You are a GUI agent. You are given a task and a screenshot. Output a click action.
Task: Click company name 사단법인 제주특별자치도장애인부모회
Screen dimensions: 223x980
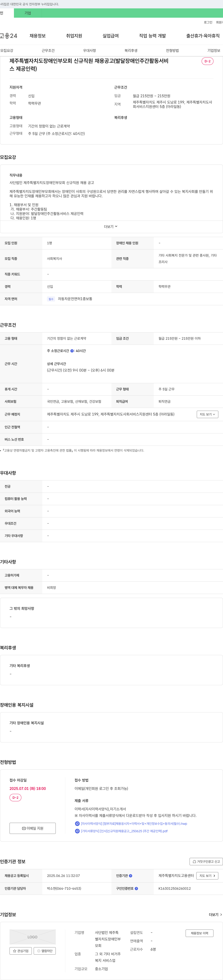[x=108, y=939]
